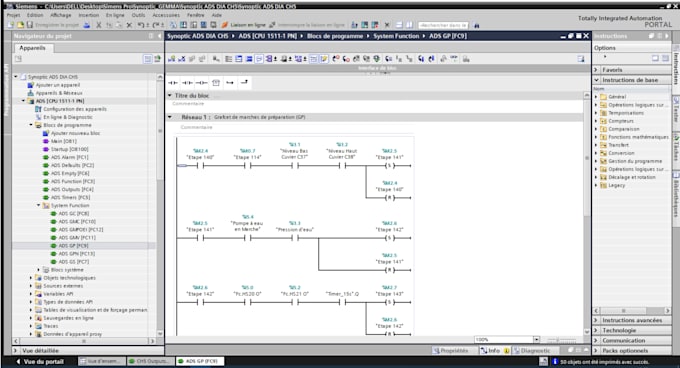
Task: Collapse the Titre du bloc section
Action: (170, 95)
